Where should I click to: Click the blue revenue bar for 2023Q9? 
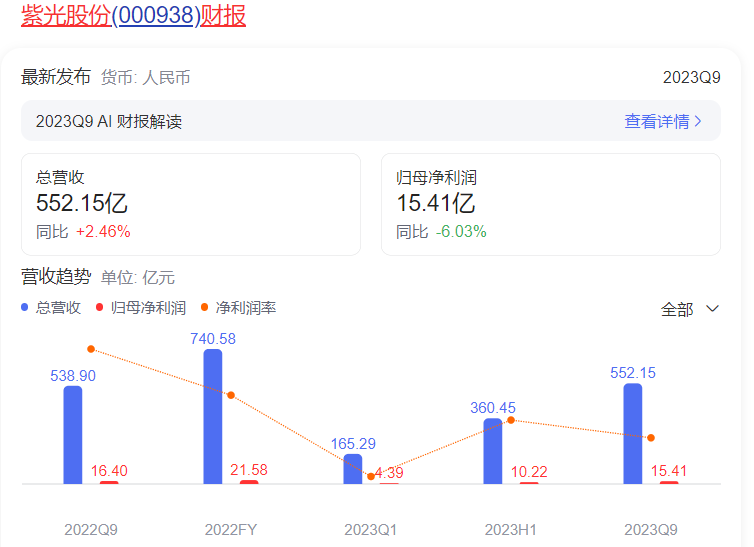tap(633, 434)
